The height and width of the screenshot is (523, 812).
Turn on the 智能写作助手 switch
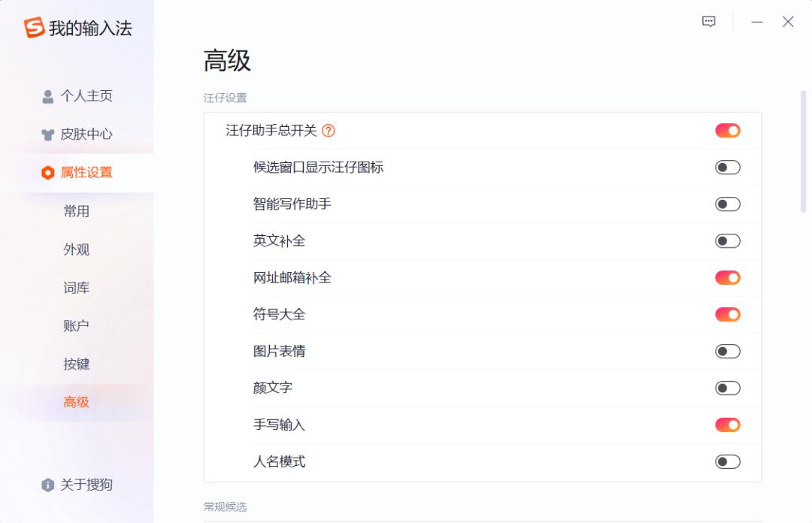coord(727,204)
